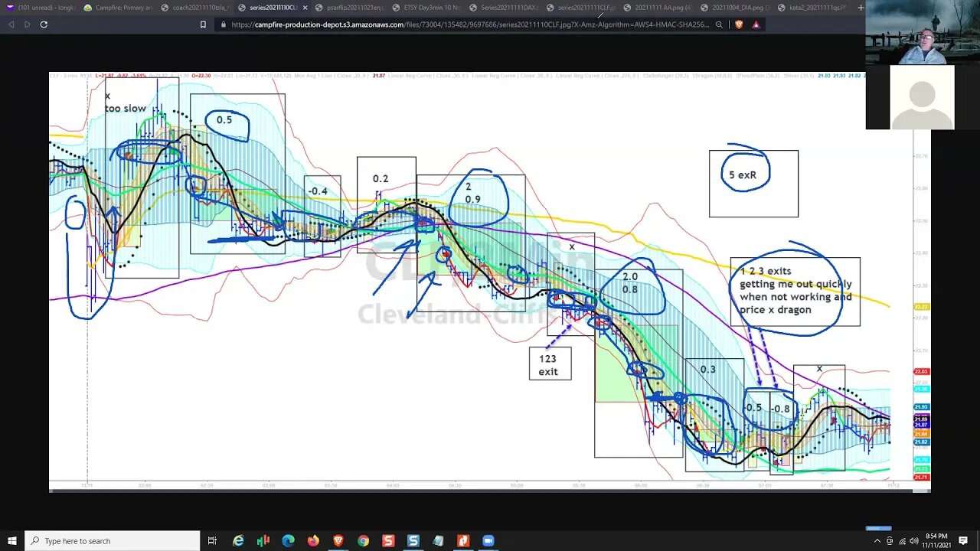Launch Microsoft Edge from the taskbar

(288, 541)
